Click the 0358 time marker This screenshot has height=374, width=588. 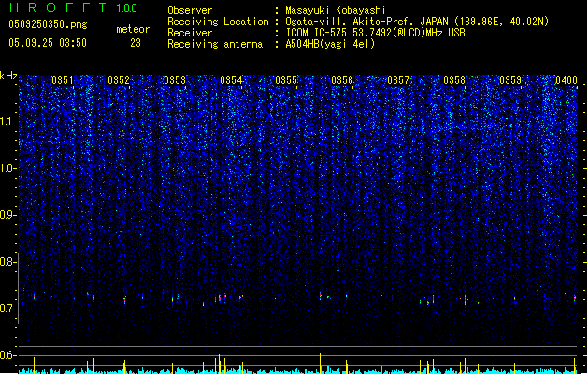coord(454,80)
